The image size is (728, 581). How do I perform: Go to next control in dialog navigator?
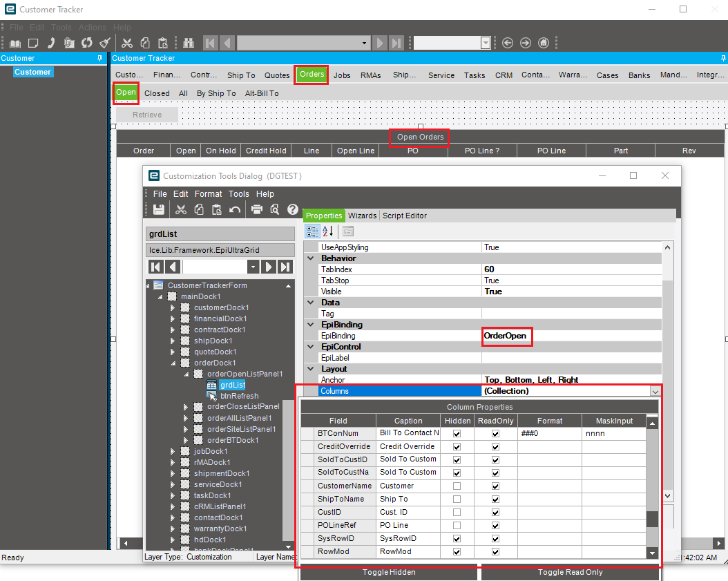(269, 267)
